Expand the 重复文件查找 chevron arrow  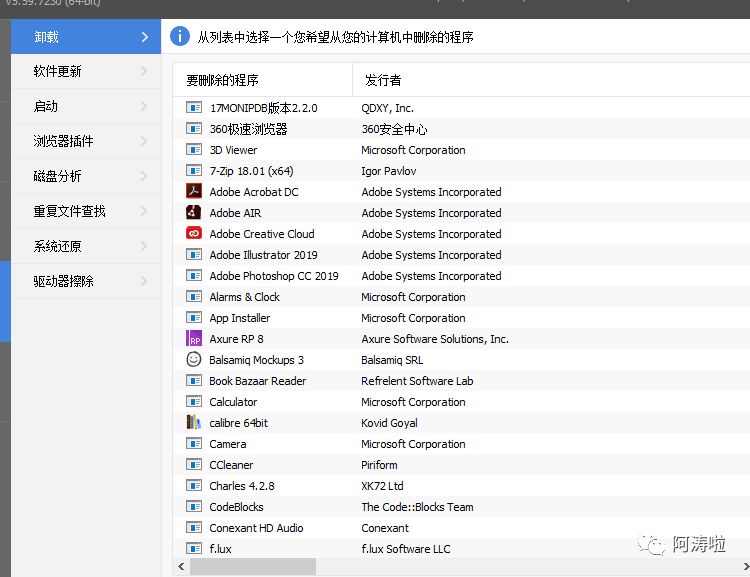(144, 211)
